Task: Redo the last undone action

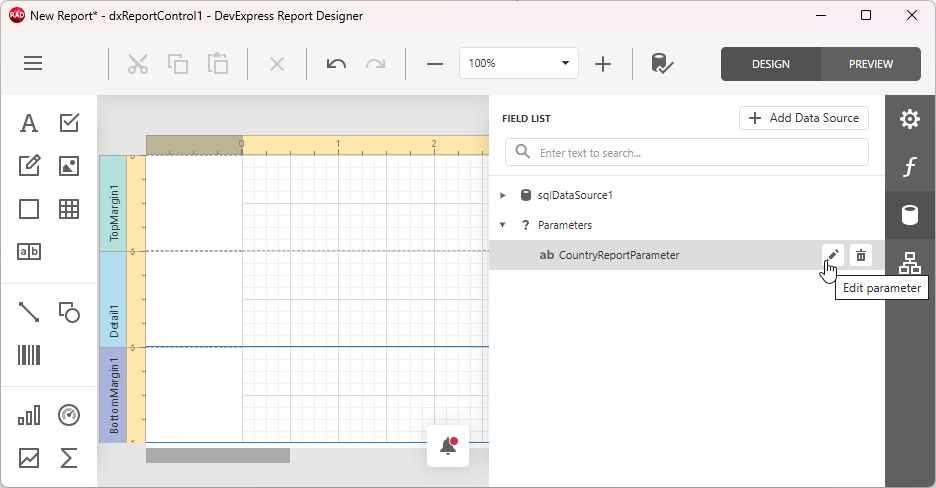Action: [x=375, y=63]
